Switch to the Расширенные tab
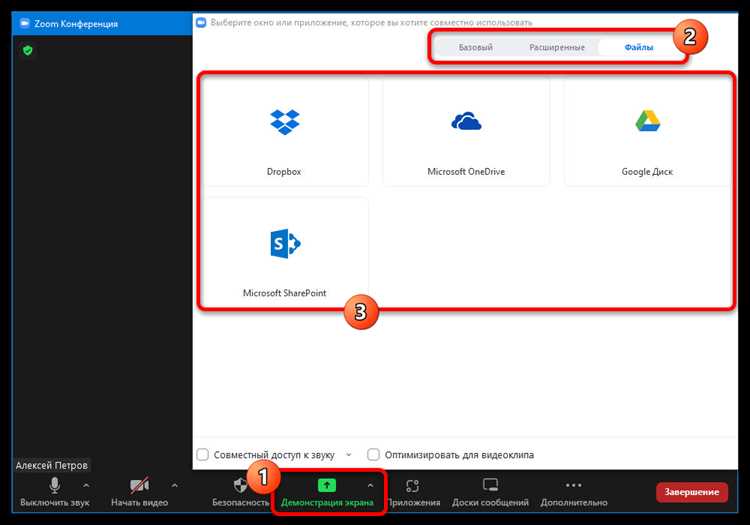Viewport: 750px width, 525px height. [x=557, y=47]
